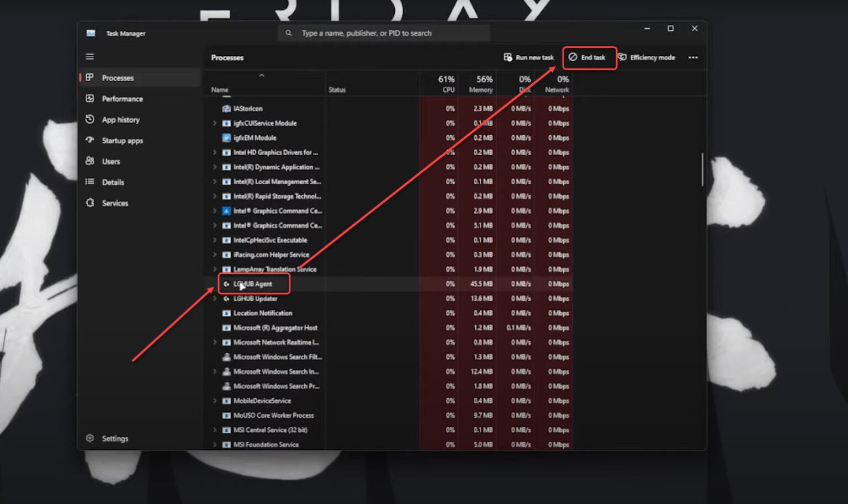Click the Run new task button
Image resolution: width=848 pixels, height=504 pixels.
(529, 57)
